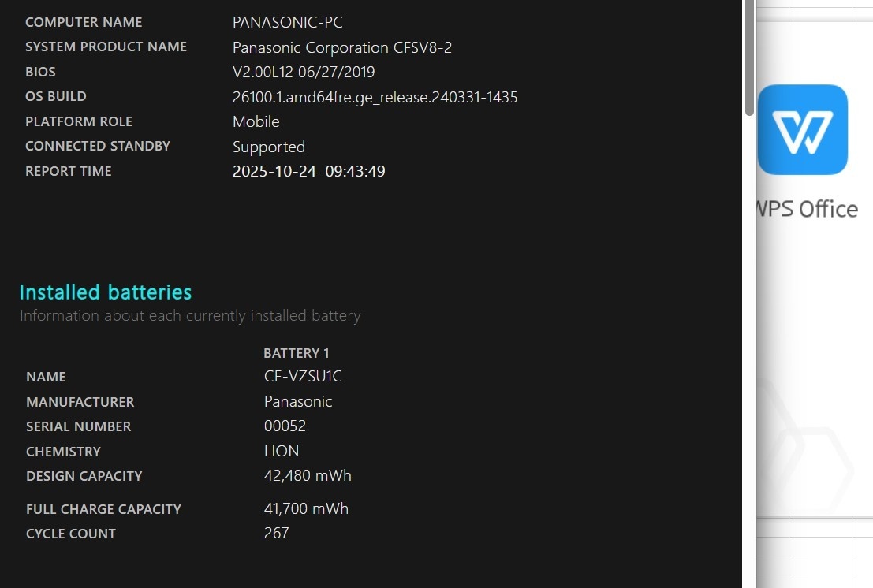Click the serial number 00052
The height and width of the screenshot is (588, 873).
[285, 426]
